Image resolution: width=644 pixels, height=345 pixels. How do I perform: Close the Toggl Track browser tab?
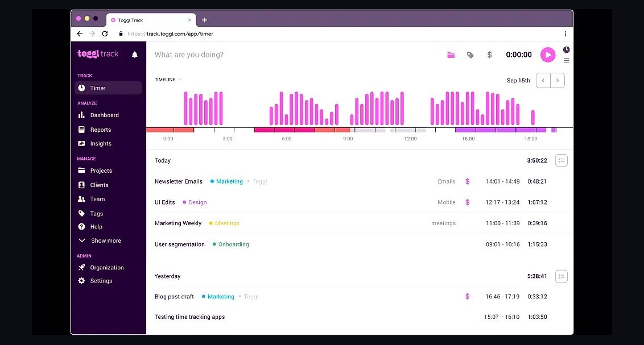point(189,20)
